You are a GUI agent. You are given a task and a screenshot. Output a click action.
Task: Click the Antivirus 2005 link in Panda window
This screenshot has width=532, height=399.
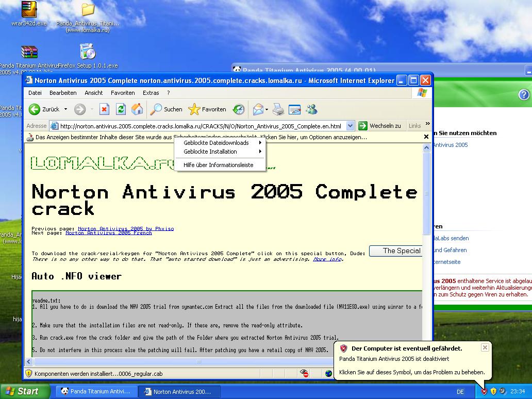coord(450,145)
